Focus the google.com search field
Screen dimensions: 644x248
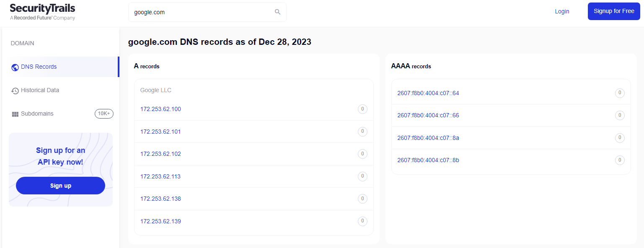[x=201, y=12]
